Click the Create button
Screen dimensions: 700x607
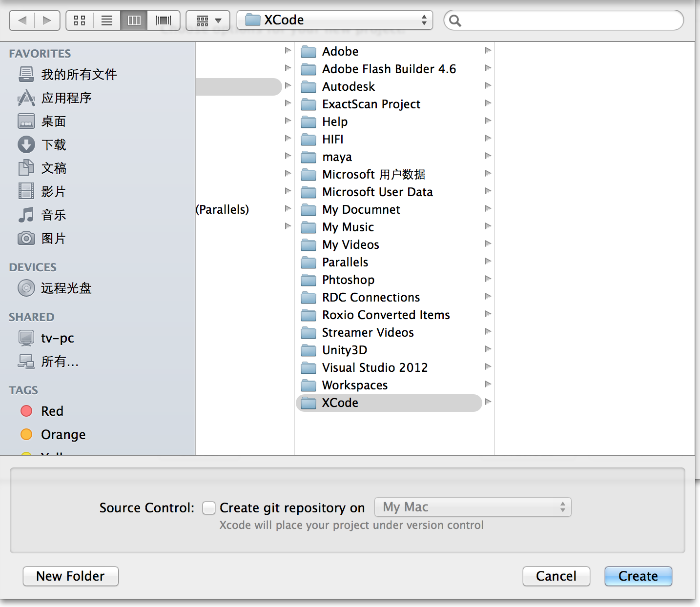(x=638, y=576)
